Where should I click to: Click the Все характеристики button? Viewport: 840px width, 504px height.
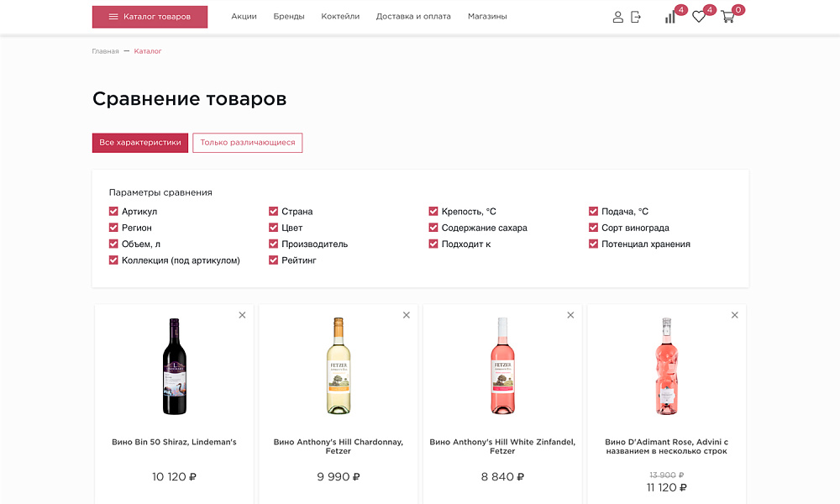[140, 143]
